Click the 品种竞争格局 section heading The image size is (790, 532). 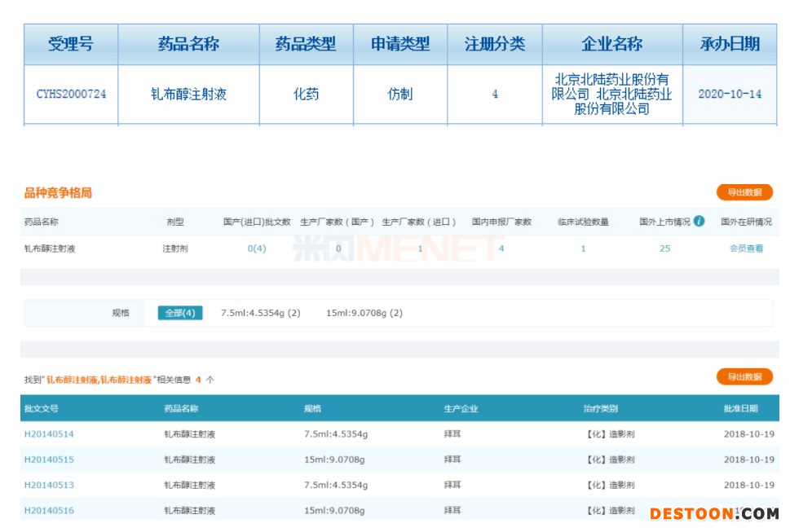pos(58,193)
